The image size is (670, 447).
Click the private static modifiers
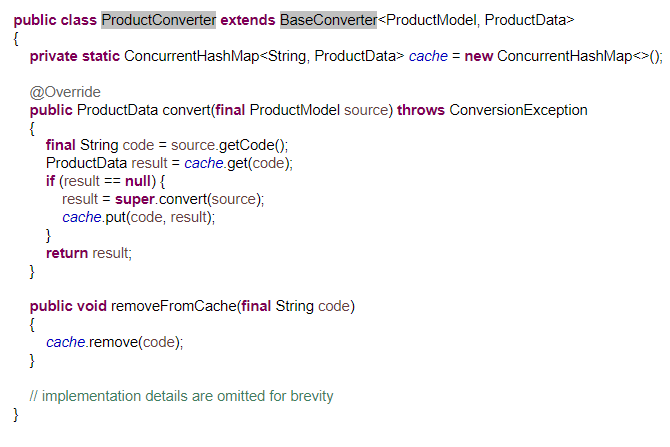tap(75, 56)
